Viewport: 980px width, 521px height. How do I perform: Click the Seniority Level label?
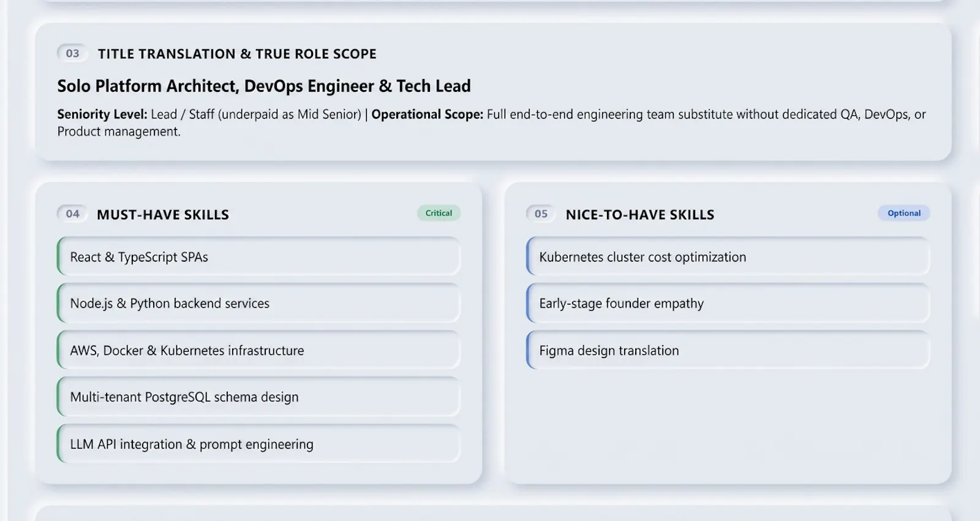point(102,115)
